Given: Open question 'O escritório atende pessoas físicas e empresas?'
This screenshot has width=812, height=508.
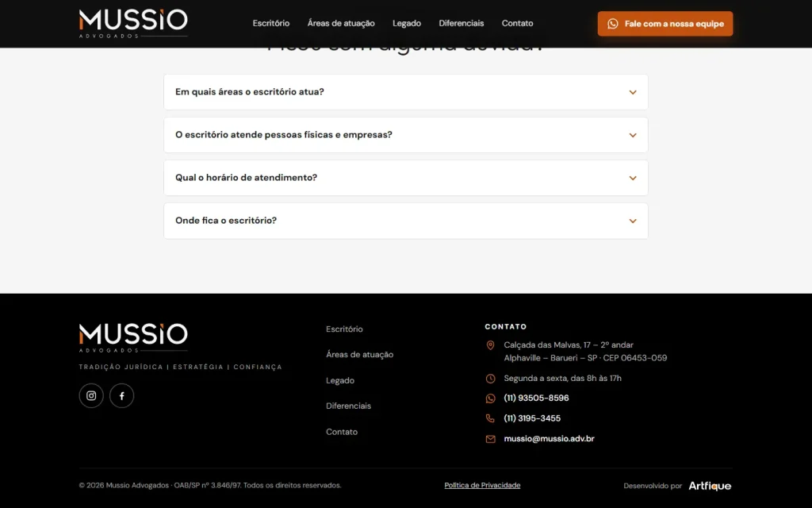Looking at the screenshot, I should (x=405, y=135).
